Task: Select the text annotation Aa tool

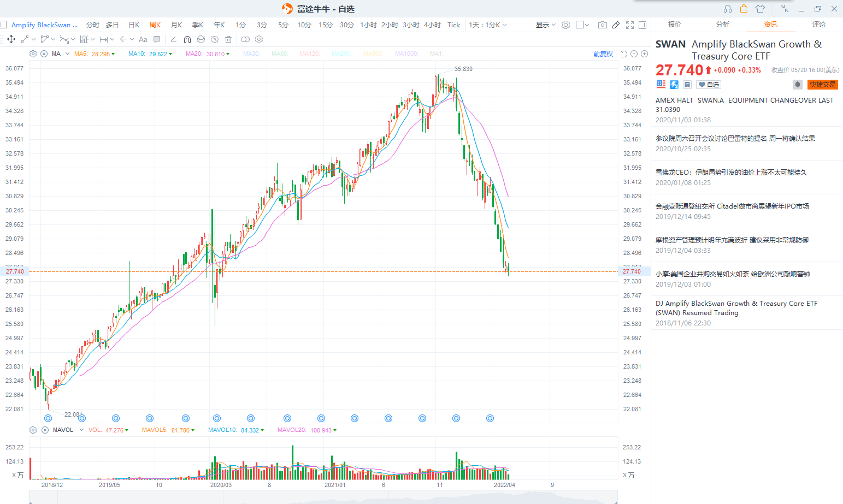Action: click(x=143, y=39)
